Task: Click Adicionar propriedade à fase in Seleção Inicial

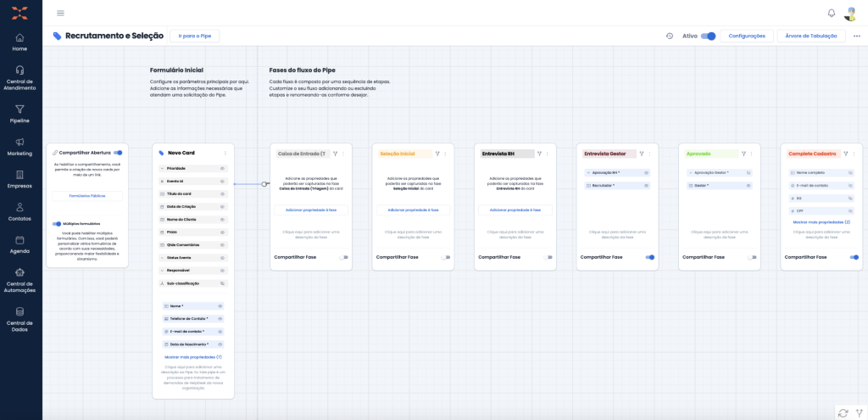Action: [x=413, y=210]
